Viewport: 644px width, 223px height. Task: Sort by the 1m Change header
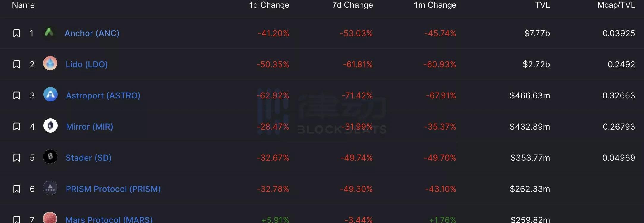point(435,5)
